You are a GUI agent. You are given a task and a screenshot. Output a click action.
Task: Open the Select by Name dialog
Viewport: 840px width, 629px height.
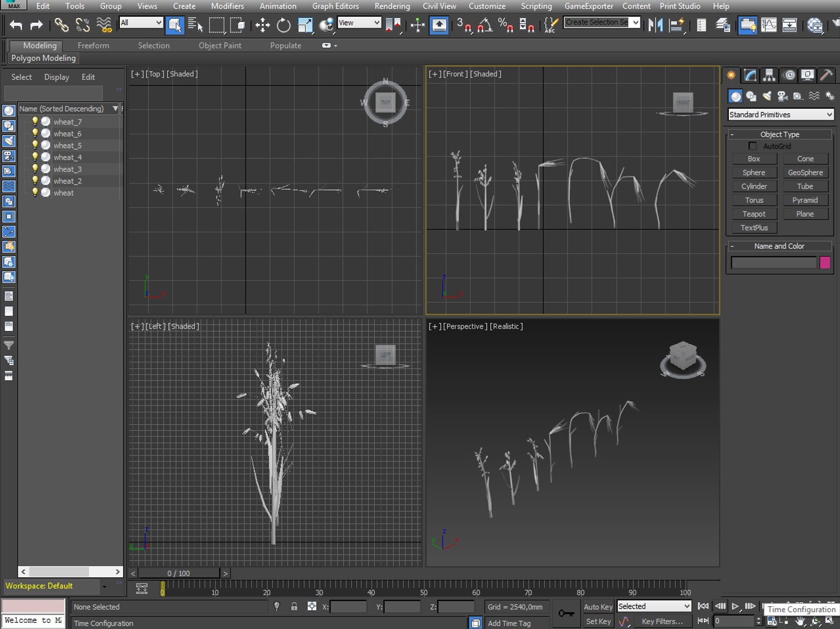tap(196, 25)
